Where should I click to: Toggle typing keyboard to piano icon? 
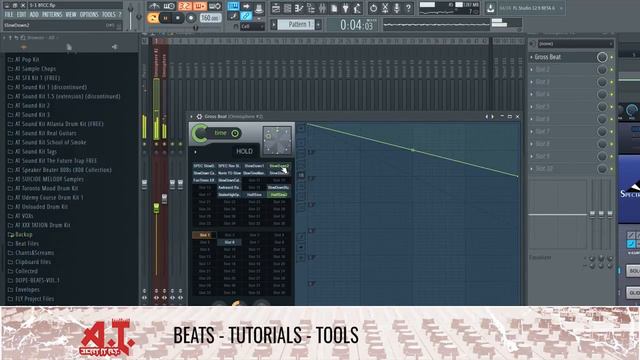click(x=233, y=6)
